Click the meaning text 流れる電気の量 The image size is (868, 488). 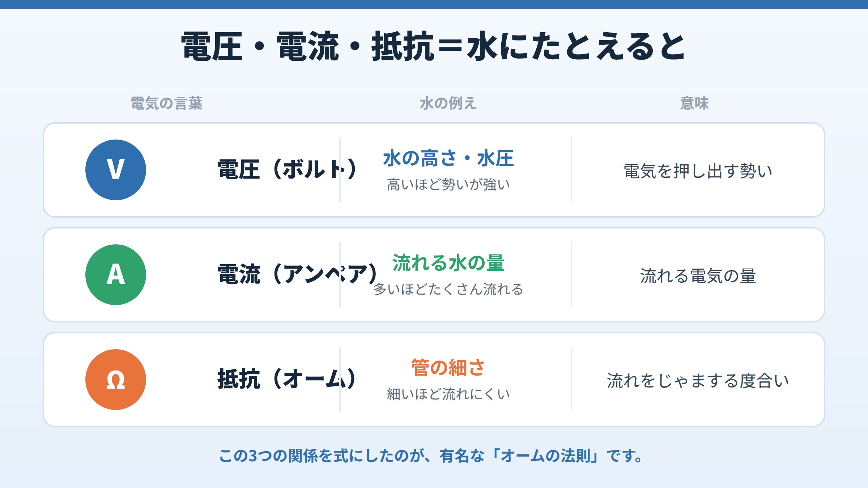pos(698,276)
